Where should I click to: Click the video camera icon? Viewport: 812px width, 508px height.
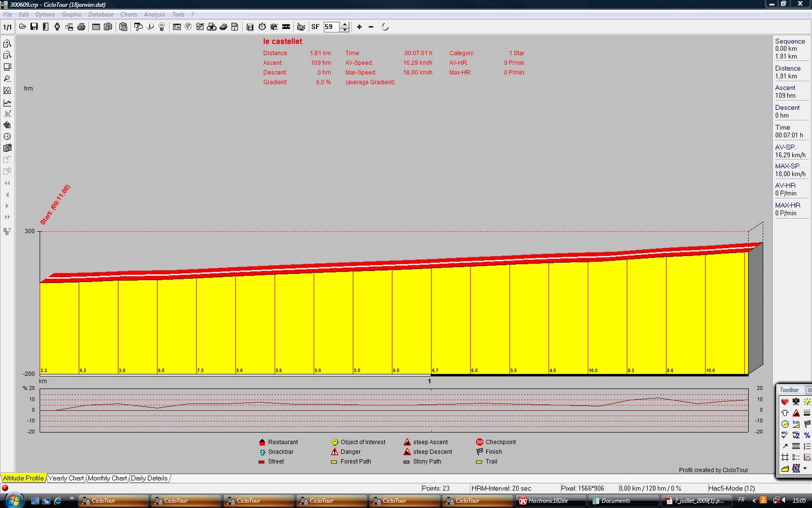(x=300, y=27)
